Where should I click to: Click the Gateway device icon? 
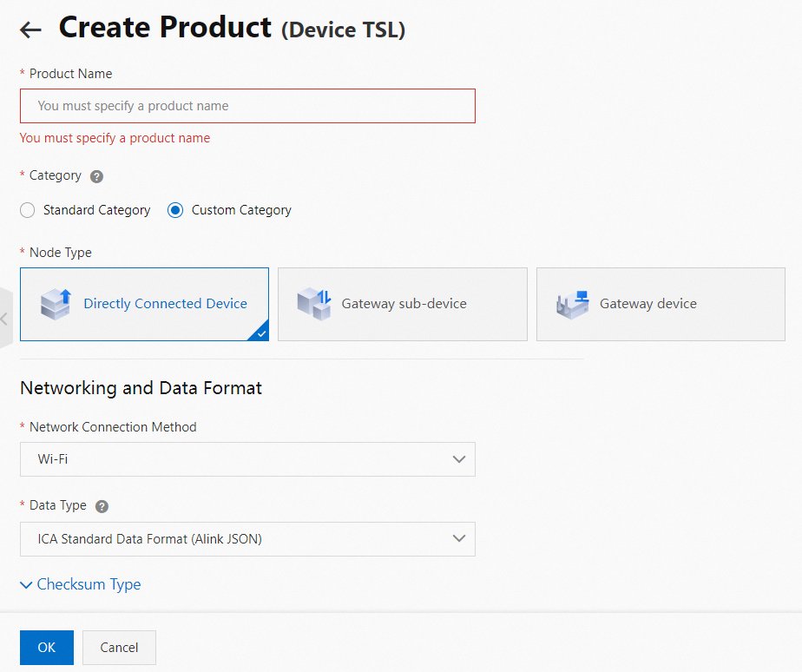[573, 305]
